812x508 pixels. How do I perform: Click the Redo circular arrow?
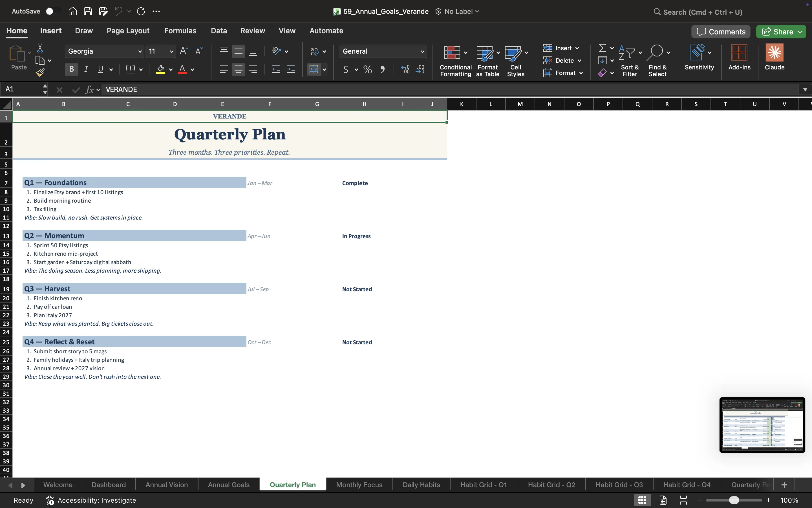141,11
